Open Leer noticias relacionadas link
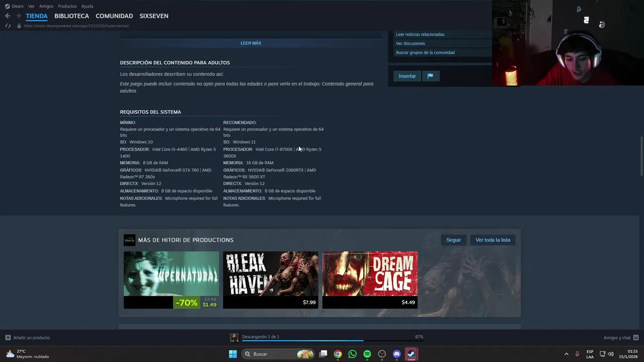Screen dimensions: 644x362 click(420, 34)
